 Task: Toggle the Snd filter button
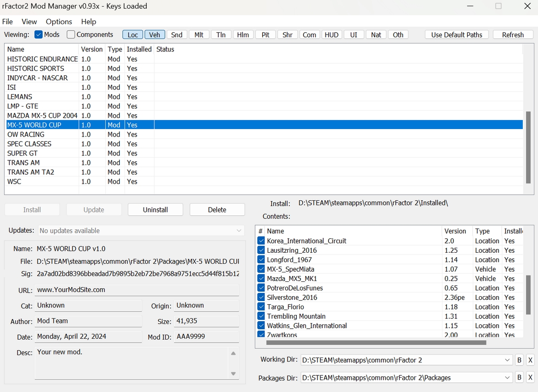(x=177, y=34)
